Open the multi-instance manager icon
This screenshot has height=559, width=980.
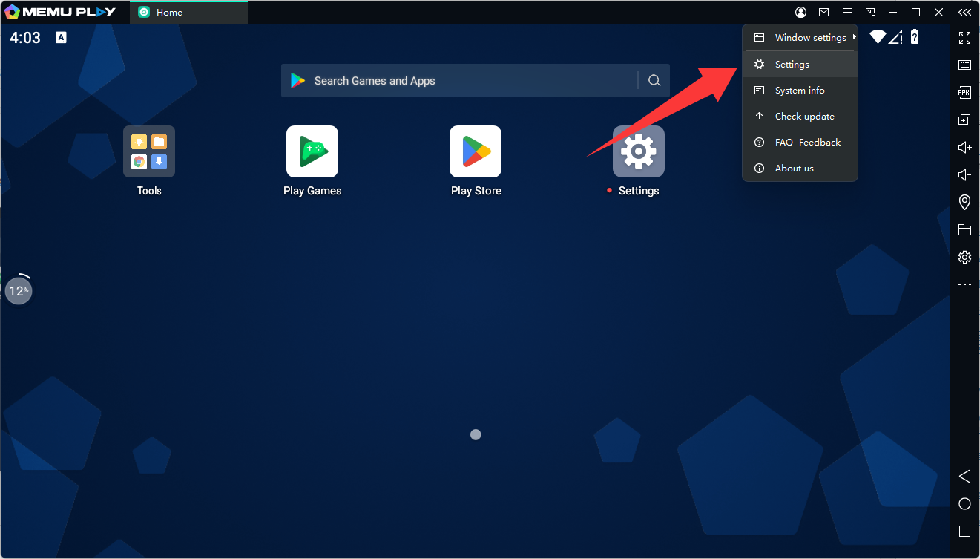pyautogui.click(x=964, y=120)
